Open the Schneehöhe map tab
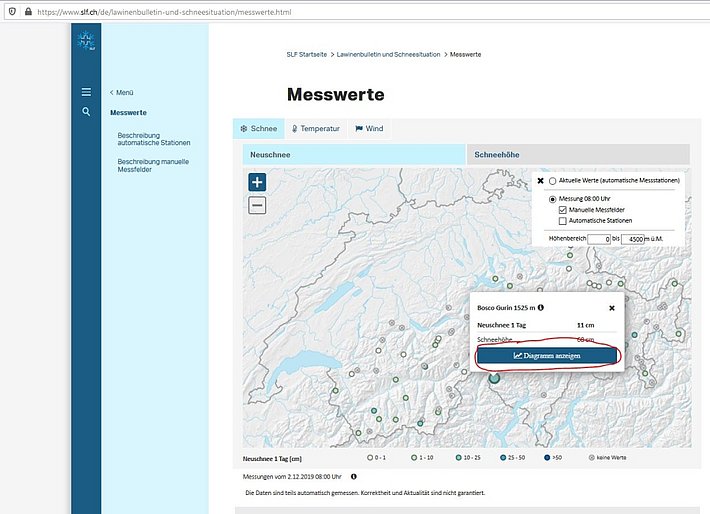The image size is (710, 514). [577, 155]
